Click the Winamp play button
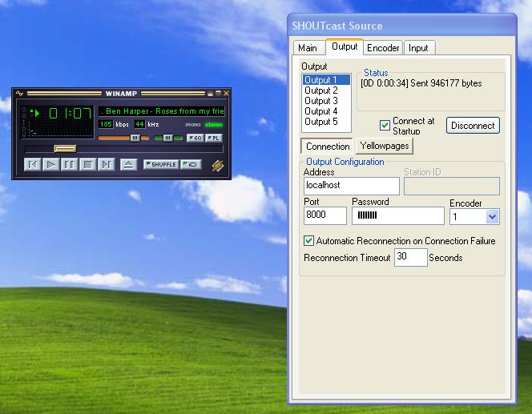 point(51,165)
